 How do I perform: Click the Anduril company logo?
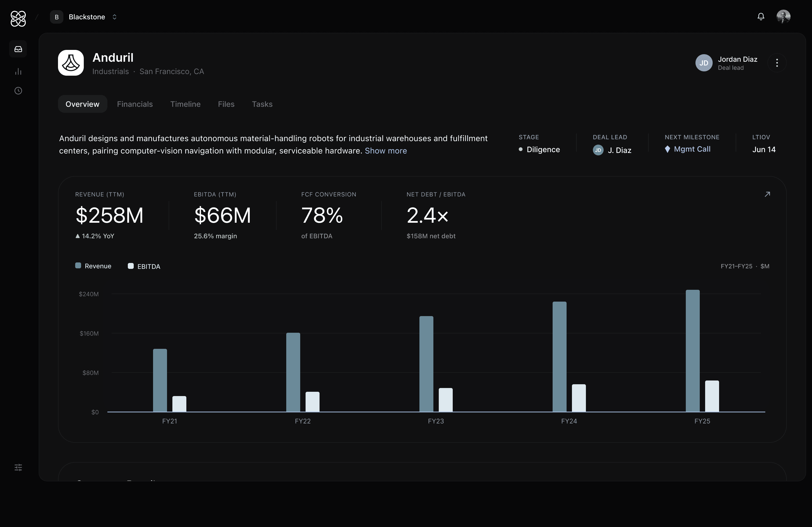click(71, 63)
